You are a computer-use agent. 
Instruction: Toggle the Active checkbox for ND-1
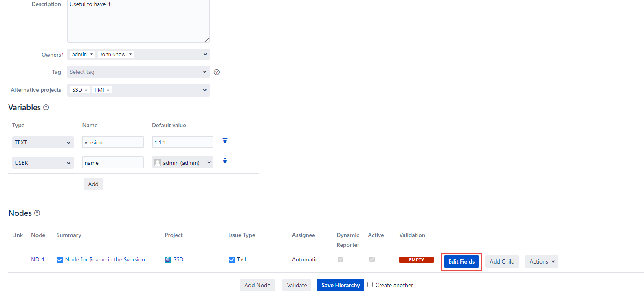click(x=372, y=259)
